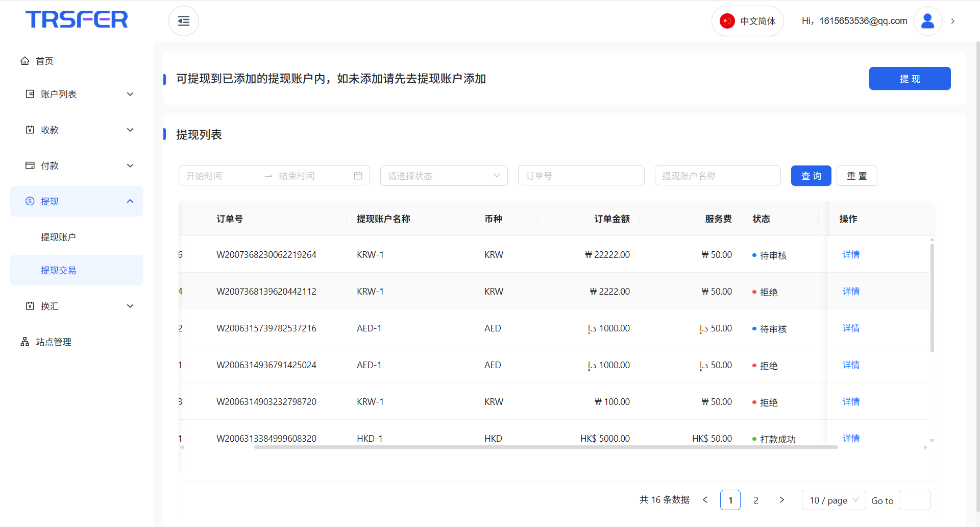Expand the 换汇 sidebar menu
Screen dimensions: 980x527
pos(77,306)
